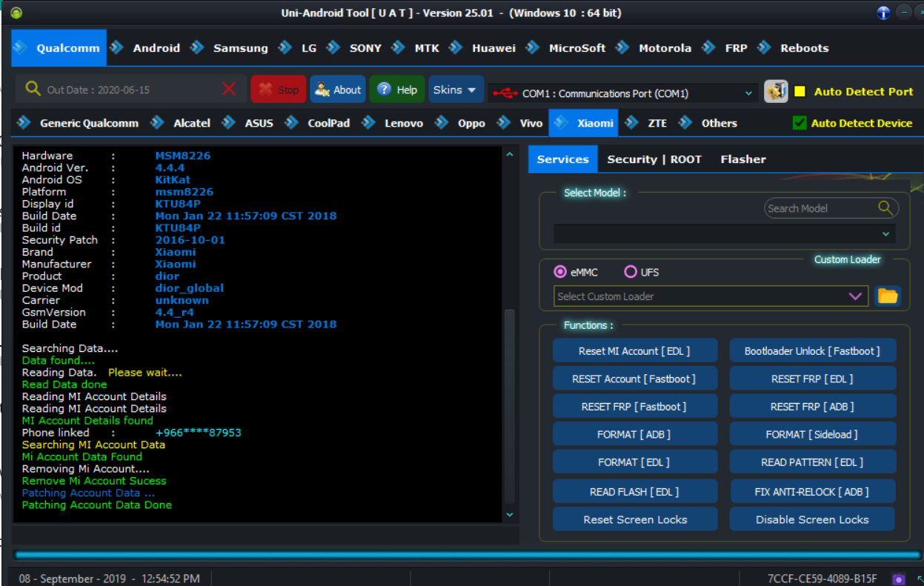Switch to the Android tab
Viewport: 924px width, 586px height.
tap(147, 48)
